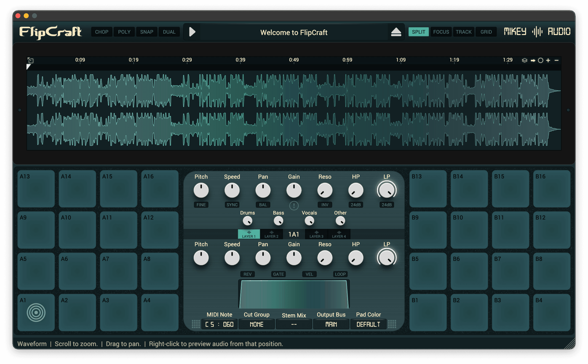
Task: Open the Cut Group selector showing NONE
Action: 256,324
